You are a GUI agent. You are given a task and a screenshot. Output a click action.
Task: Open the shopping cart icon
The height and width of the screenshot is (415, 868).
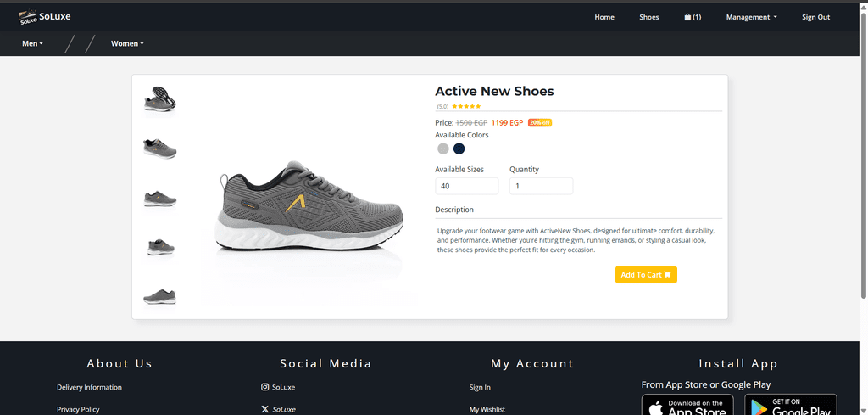(x=688, y=17)
